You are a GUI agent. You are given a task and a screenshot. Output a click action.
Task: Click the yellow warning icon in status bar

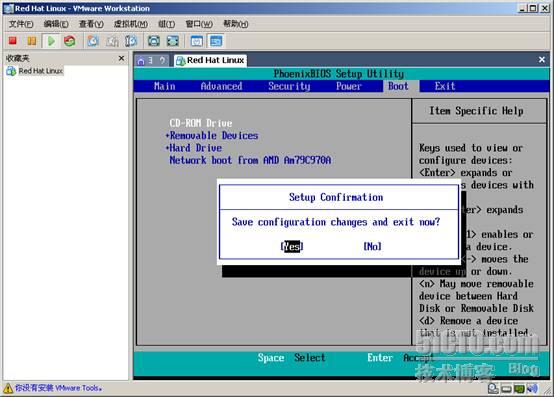coord(8,388)
